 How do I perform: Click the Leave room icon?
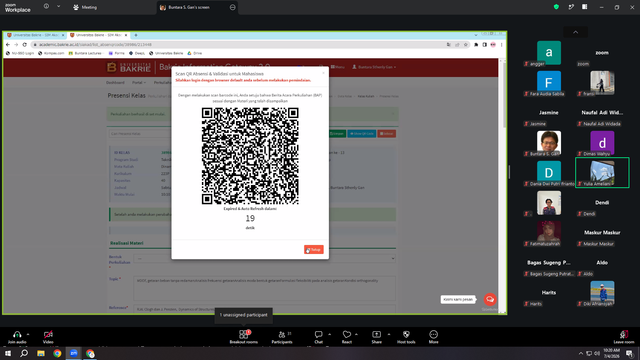click(623, 334)
